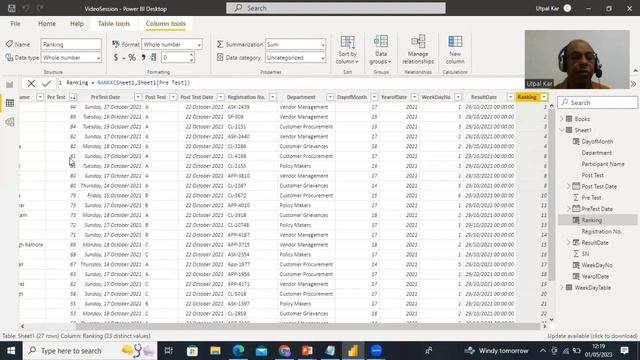Collapse the ribbon with chevron
The height and width of the screenshot is (360, 640).
[635, 71]
